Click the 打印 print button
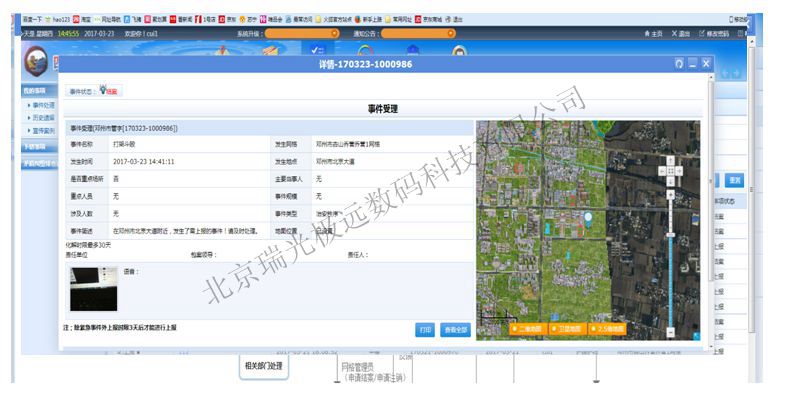The width and height of the screenshot is (790, 396). [425, 330]
